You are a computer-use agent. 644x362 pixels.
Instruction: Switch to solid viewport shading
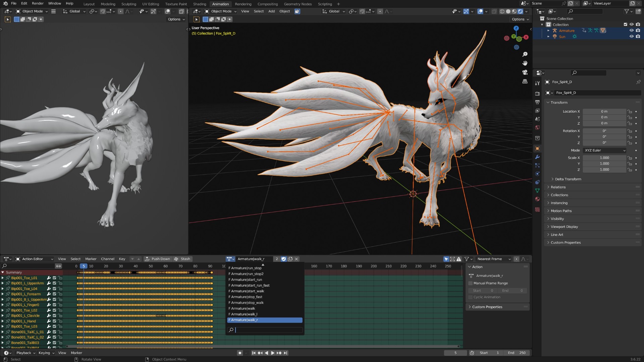pos(508,11)
